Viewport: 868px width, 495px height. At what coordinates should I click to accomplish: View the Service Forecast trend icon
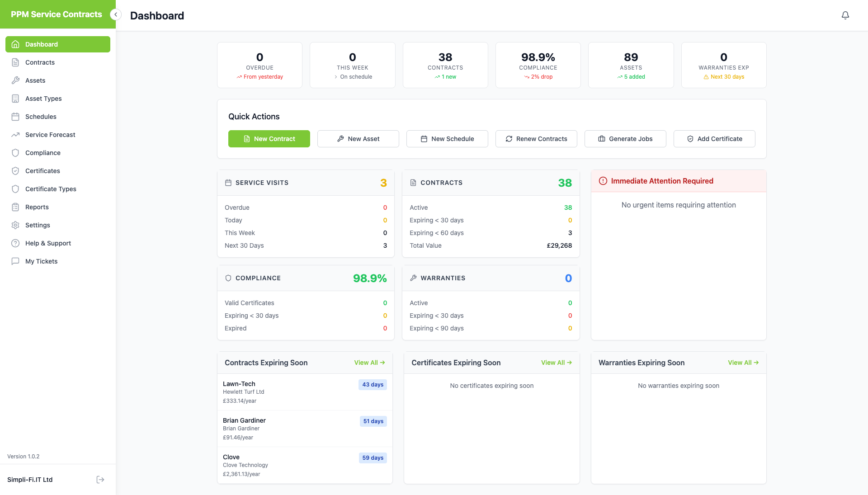(x=16, y=135)
